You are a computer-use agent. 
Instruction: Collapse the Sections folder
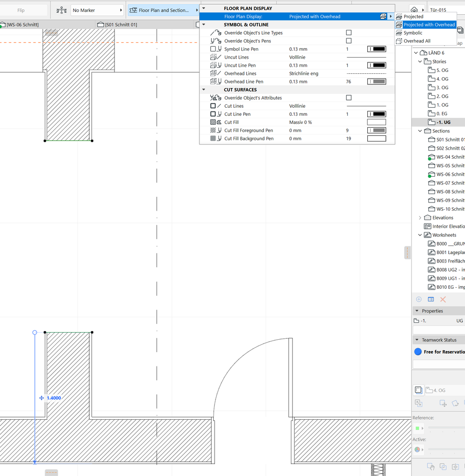pos(420,131)
